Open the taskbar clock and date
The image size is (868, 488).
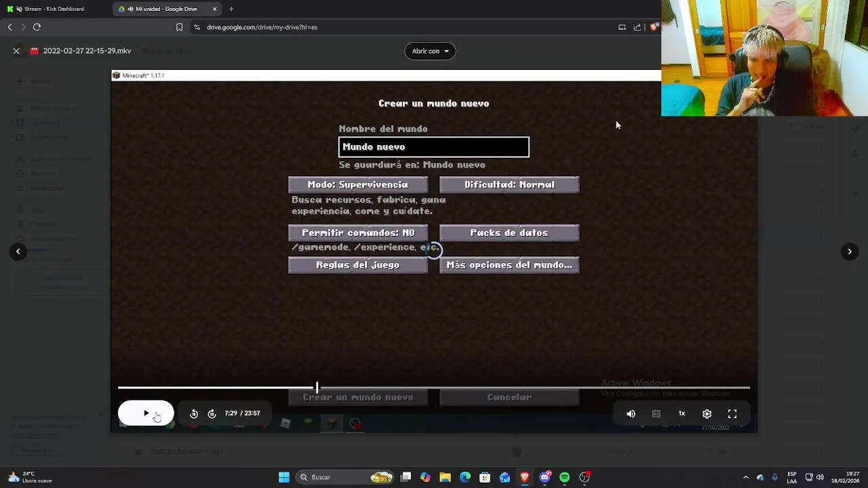click(x=845, y=477)
